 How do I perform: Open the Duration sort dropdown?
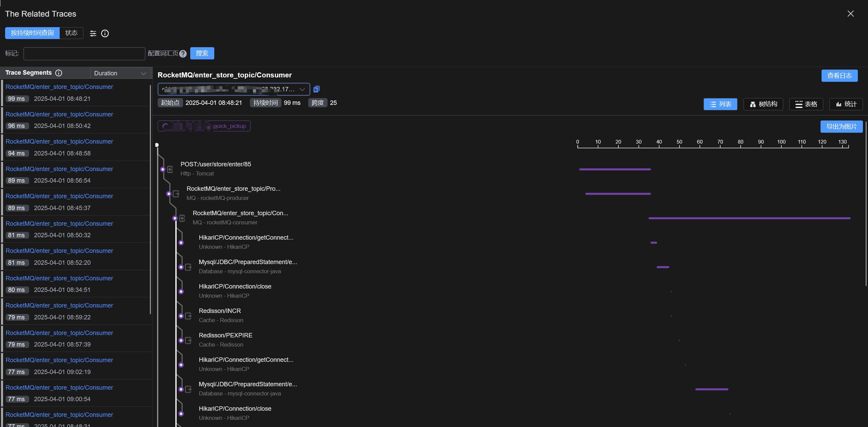(x=120, y=73)
